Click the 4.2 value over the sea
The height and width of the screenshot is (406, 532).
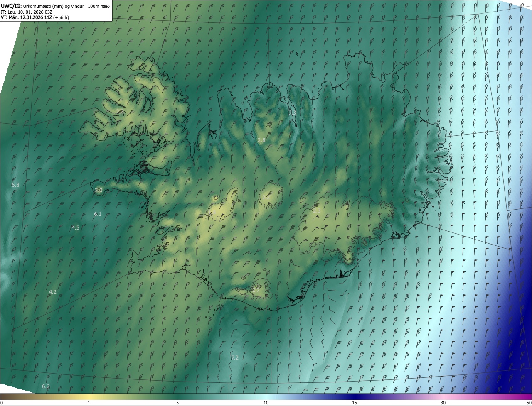coord(52,292)
